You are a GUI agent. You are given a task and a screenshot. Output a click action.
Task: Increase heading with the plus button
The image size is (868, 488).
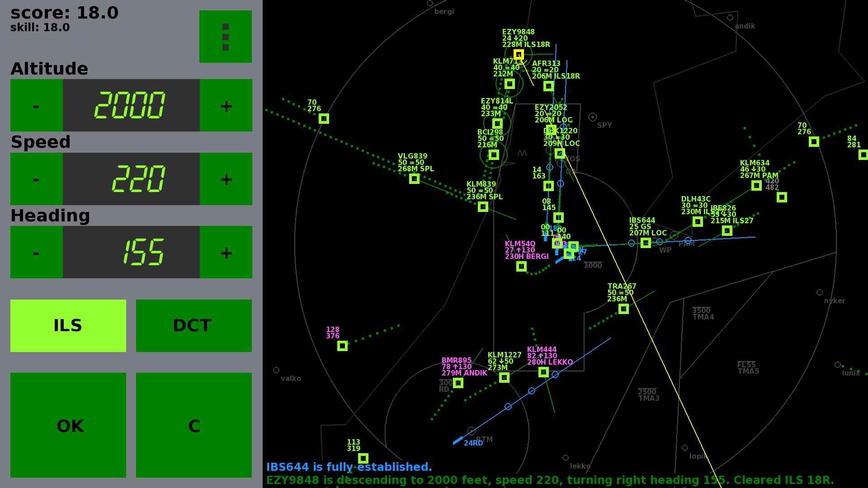[226, 252]
